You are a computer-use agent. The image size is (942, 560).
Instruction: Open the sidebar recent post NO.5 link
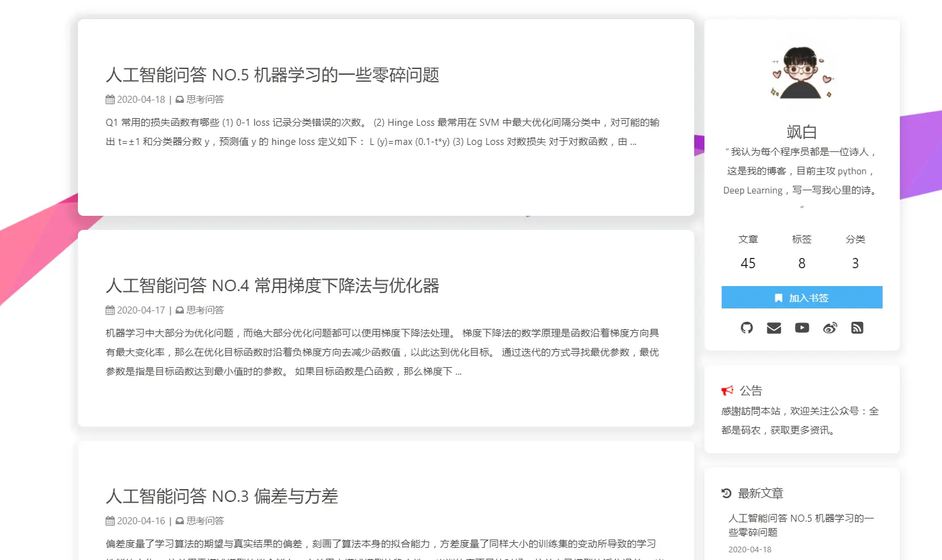[x=801, y=525]
